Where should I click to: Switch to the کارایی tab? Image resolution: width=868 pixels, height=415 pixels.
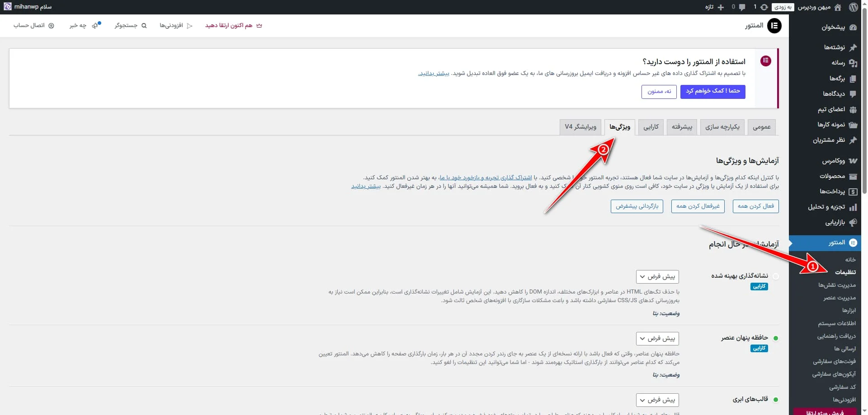(651, 127)
